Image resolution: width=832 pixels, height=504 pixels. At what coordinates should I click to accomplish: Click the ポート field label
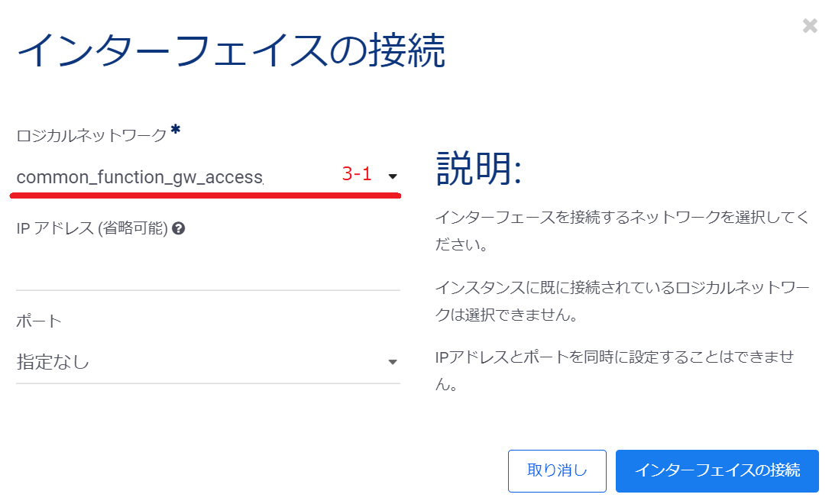coord(38,321)
